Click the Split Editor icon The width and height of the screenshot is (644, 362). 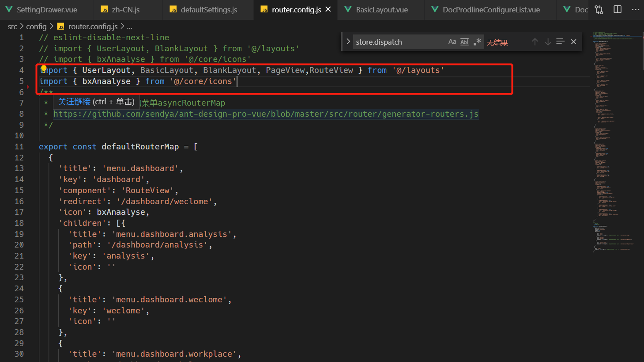pyautogui.click(x=617, y=9)
